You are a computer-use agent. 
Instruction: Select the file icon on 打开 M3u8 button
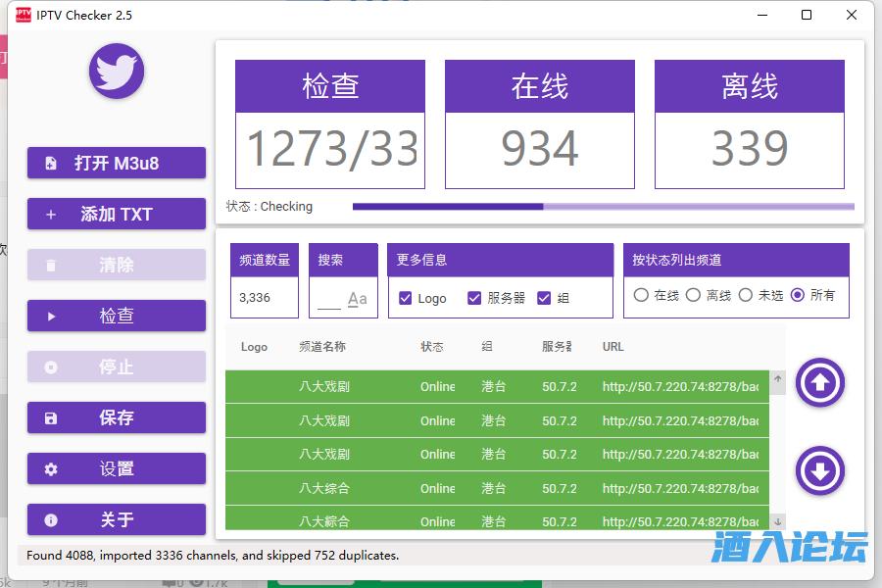pyautogui.click(x=52, y=163)
